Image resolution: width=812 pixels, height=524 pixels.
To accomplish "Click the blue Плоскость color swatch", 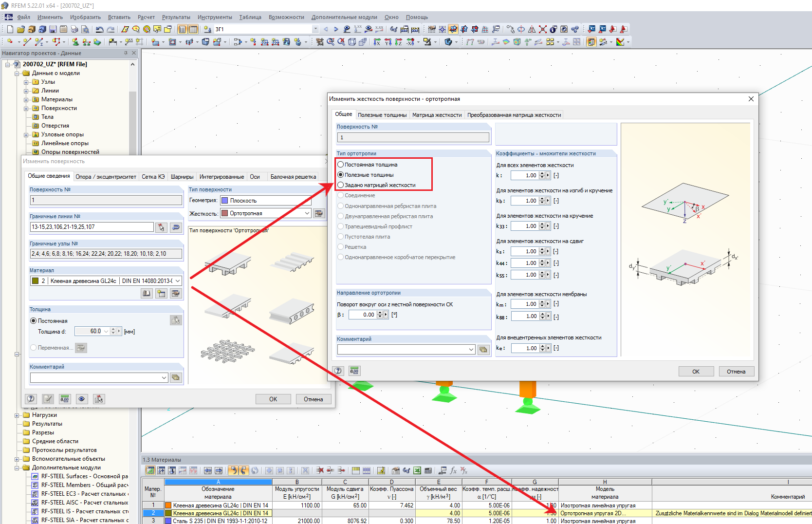I will tap(224, 201).
